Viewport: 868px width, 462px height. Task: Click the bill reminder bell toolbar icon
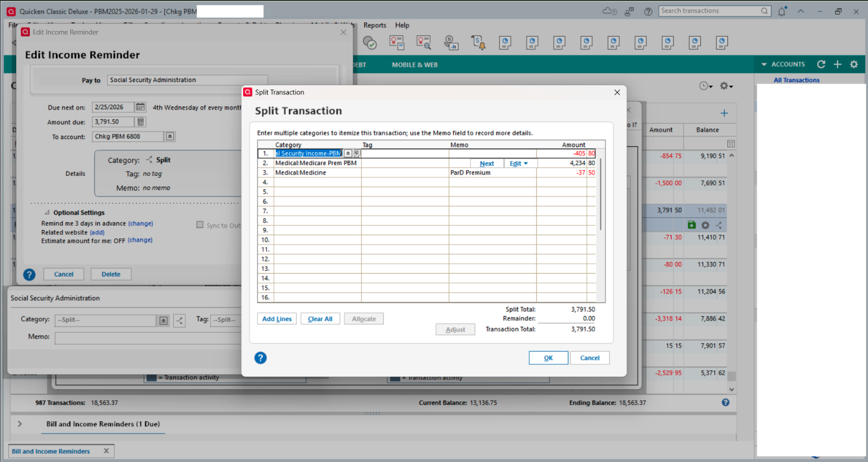tap(478, 42)
